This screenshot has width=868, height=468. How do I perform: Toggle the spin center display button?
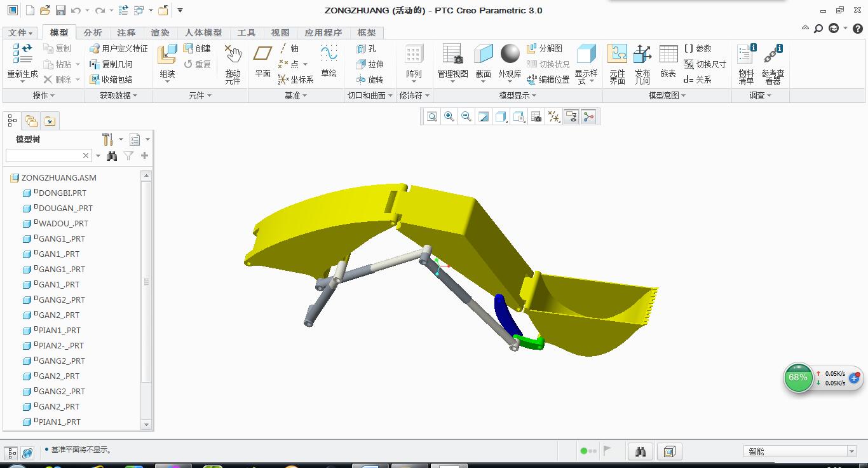click(x=588, y=116)
